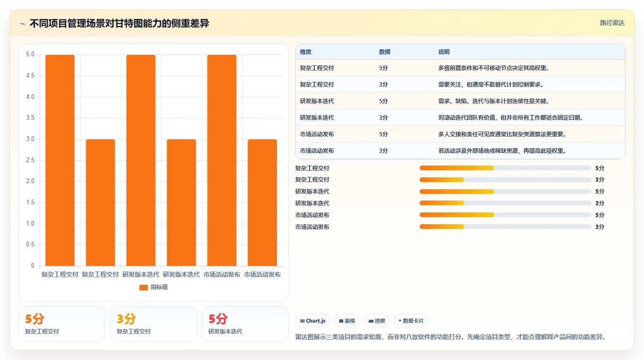Click the page title 不同项目管理场景对甘特图能力的侧重差异
Image resolution: width=644 pixels, height=360 pixels.
click(120, 24)
